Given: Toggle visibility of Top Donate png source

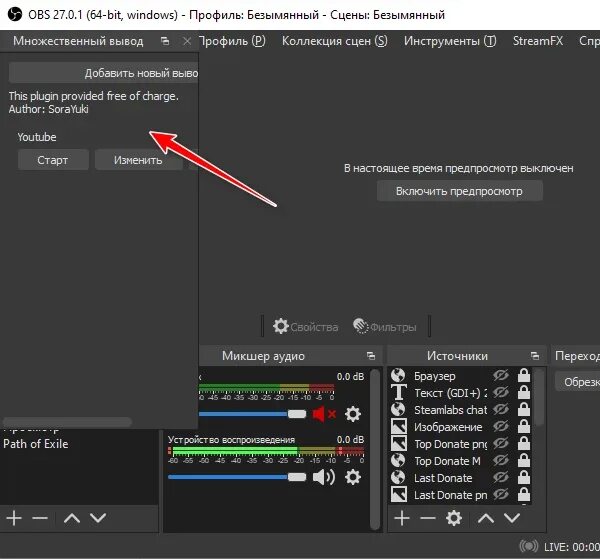Looking at the screenshot, I should point(501,443).
